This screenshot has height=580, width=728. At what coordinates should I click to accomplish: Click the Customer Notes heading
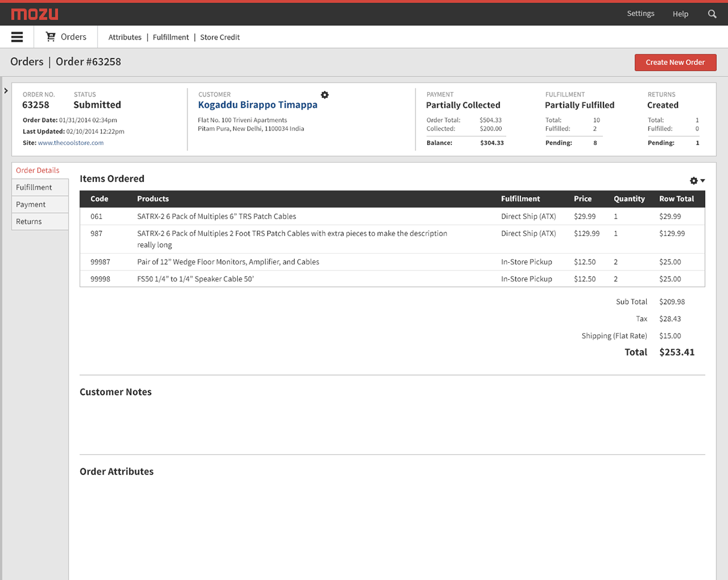116,392
